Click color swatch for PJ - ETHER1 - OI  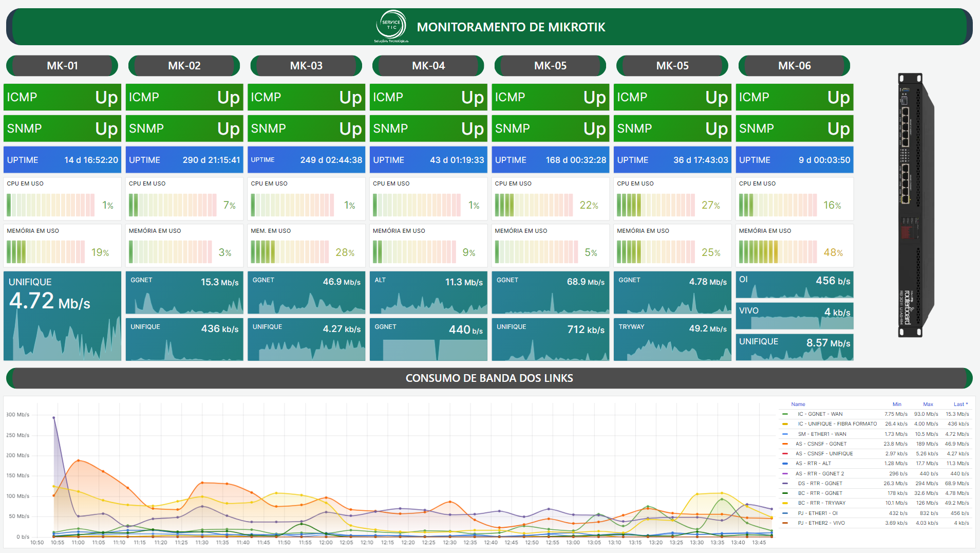tap(785, 513)
